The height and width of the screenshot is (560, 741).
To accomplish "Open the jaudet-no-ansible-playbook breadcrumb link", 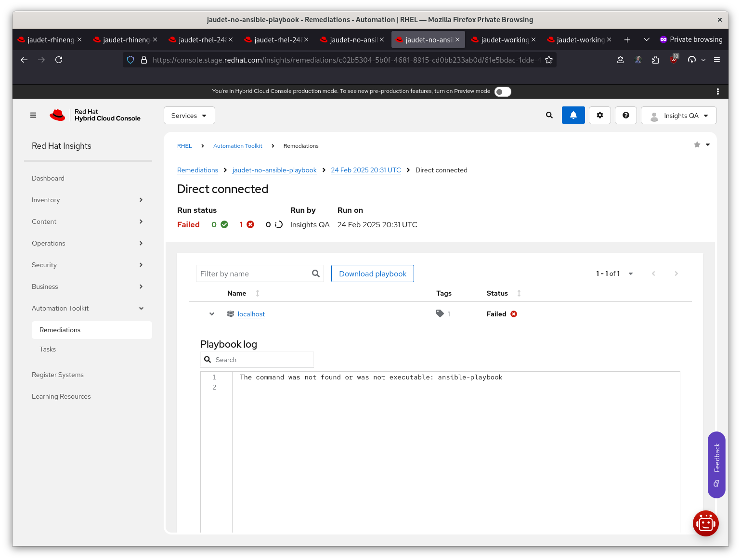I will [274, 170].
